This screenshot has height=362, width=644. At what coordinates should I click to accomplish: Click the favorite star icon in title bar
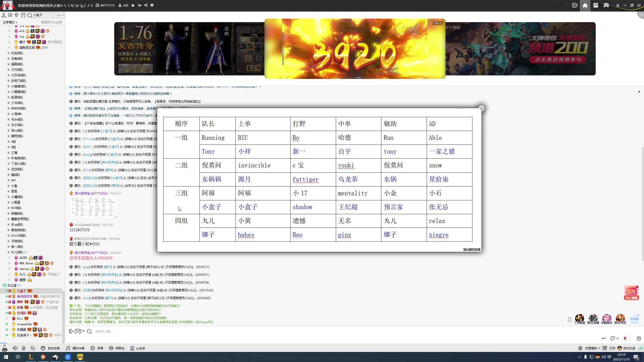pos(133,5)
